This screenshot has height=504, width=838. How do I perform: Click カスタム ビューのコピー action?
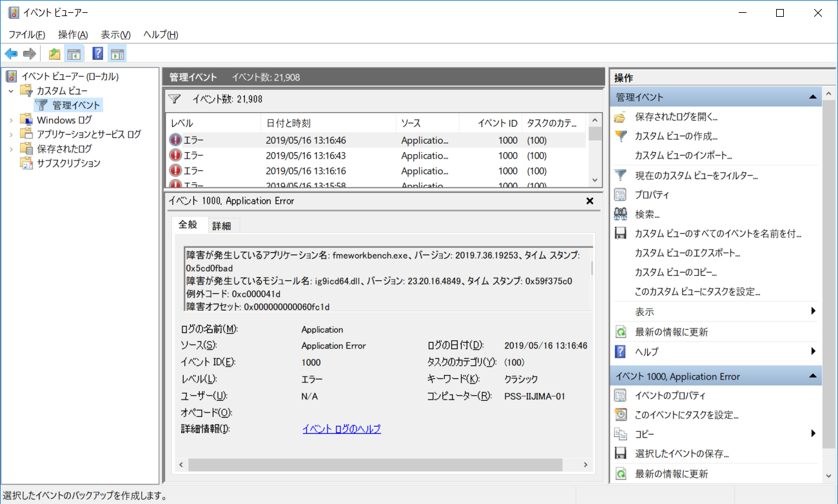(x=676, y=272)
